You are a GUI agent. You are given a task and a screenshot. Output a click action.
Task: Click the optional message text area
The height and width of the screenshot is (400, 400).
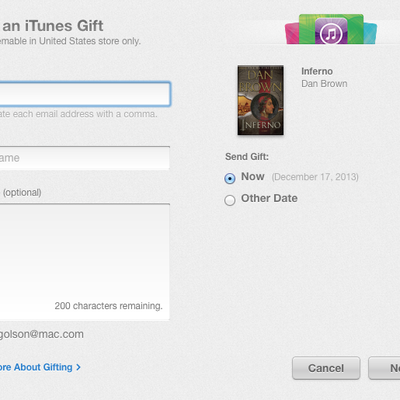[x=85, y=262]
